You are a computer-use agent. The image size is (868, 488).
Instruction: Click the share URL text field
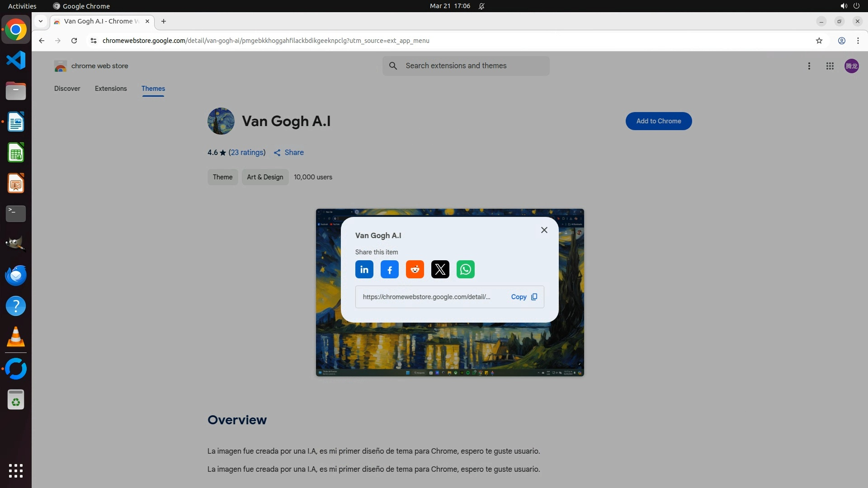pos(426,297)
